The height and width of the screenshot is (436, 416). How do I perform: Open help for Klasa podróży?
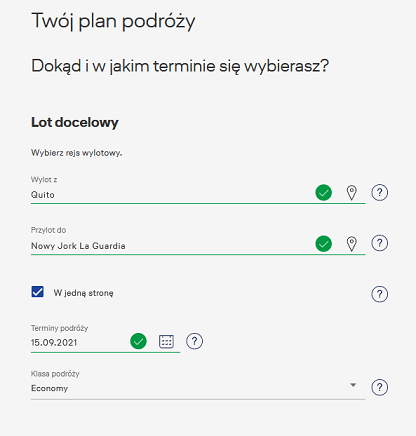pyautogui.click(x=379, y=387)
